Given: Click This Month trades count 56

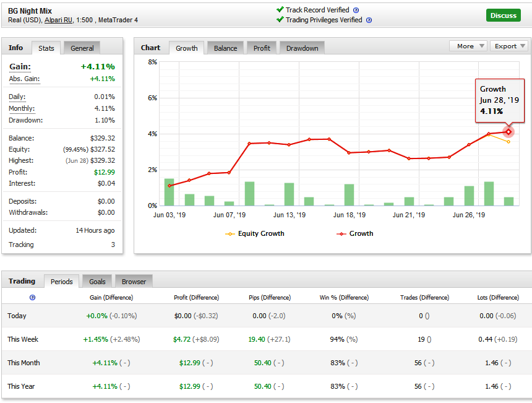Looking at the screenshot, I should point(418,363).
